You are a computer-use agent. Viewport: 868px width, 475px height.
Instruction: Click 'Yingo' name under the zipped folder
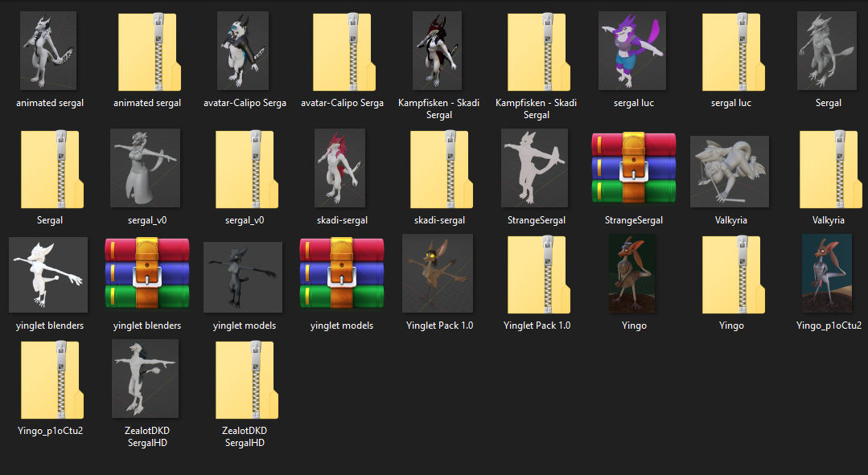coord(731,326)
